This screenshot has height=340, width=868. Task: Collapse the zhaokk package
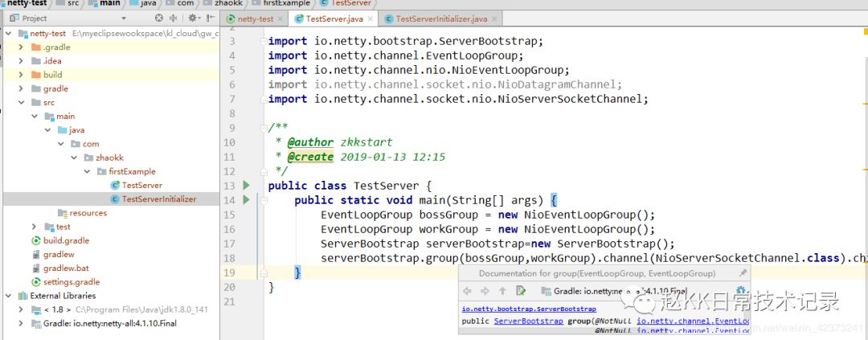tap(74, 158)
